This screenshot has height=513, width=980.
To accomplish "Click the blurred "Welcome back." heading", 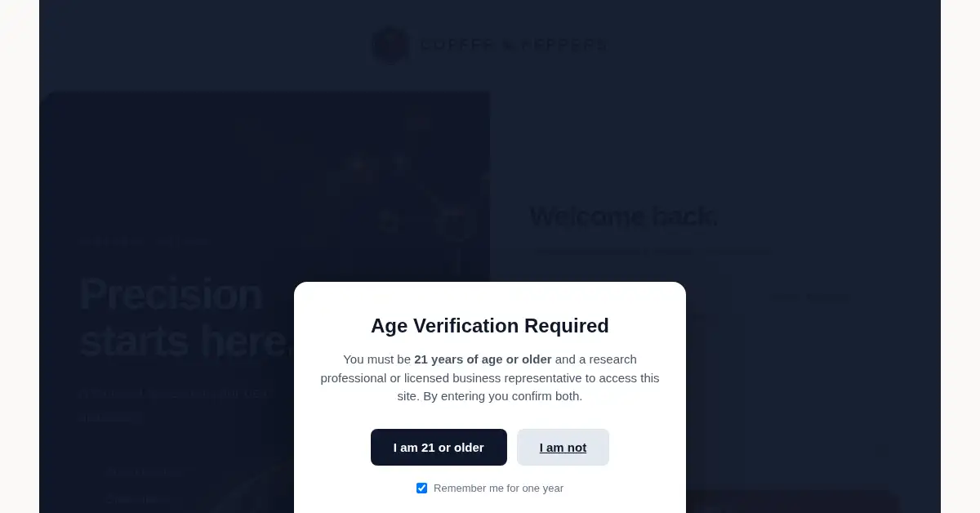I will coord(624,216).
